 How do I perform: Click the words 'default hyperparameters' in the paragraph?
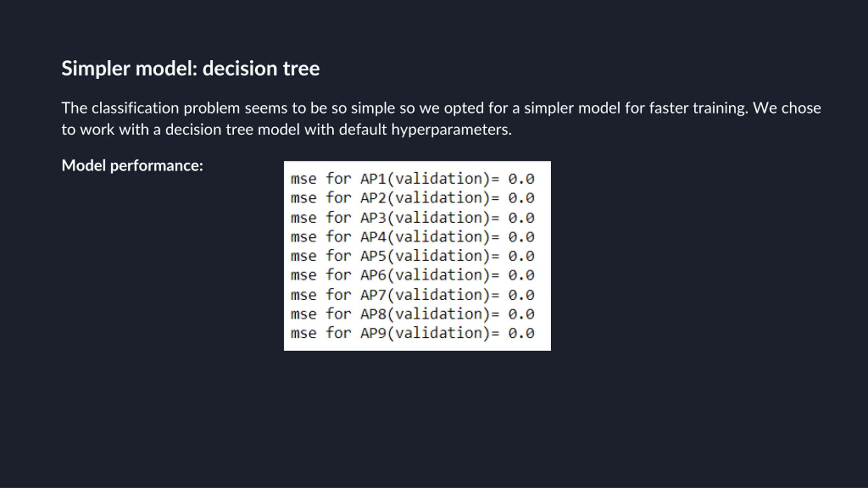click(x=425, y=130)
